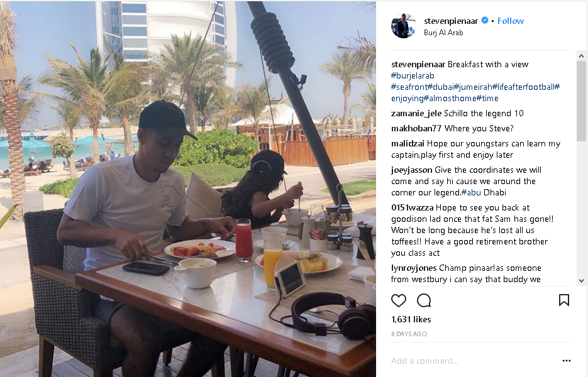This screenshot has height=377, width=588.
Task: Click the comments scrollbar thumb
Action: point(581,101)
